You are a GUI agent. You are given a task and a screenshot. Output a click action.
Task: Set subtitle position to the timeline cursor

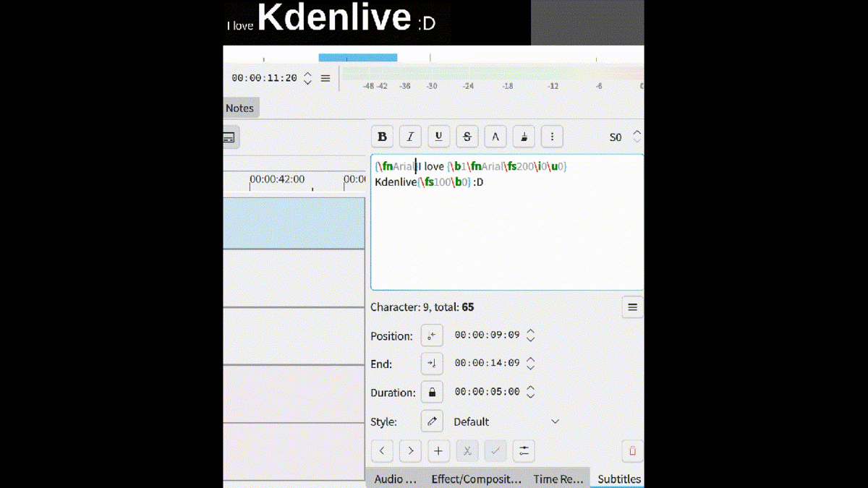432,335
